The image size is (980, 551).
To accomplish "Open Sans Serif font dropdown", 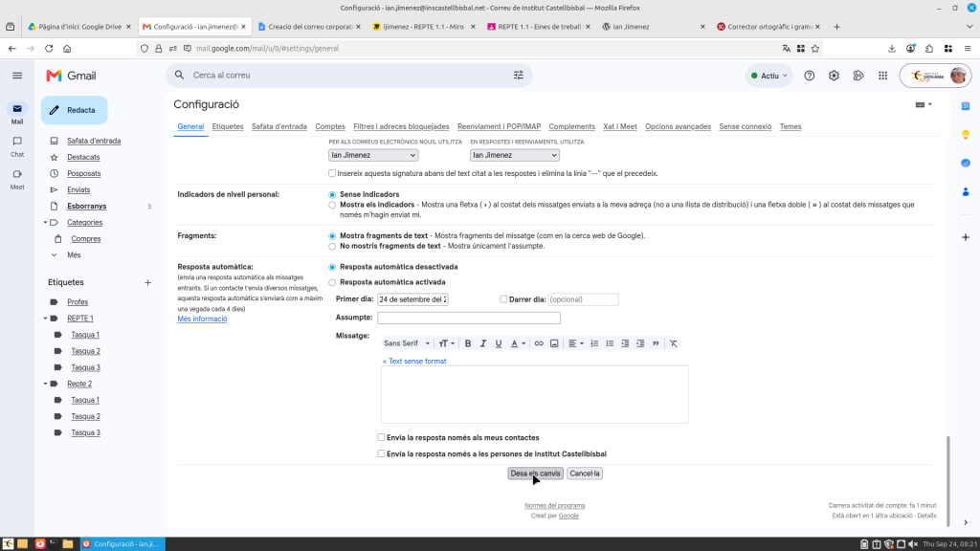I will coord(407,343).
